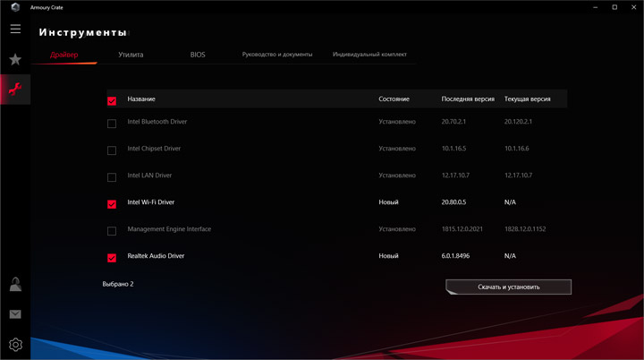Screen dimensions: 644x360
Task: Check the Management Engine Interface checkbox
Action: pyautogui.click(x=112, y=231)
